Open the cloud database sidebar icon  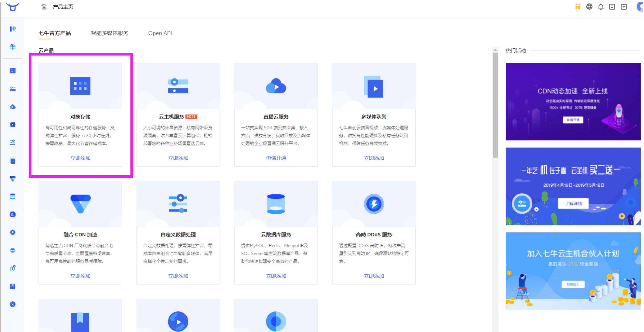tap(13, 196)
